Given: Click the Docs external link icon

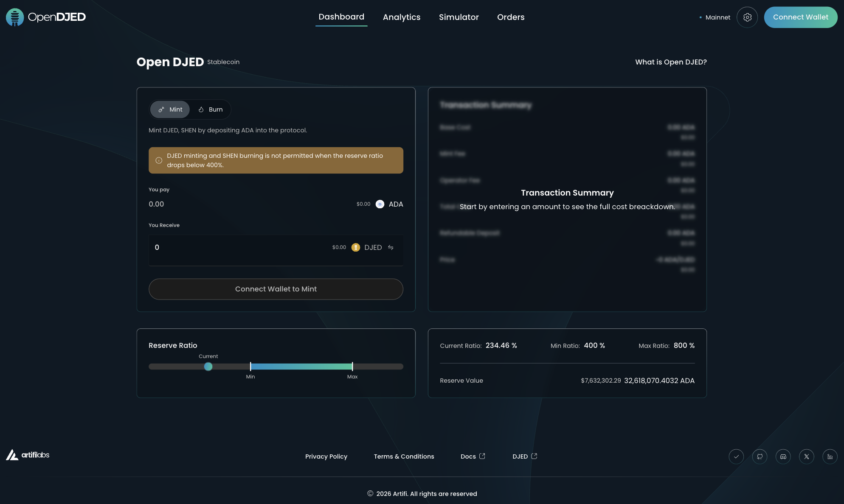Looking at the screenshot, I should click(x=482, y=456).
